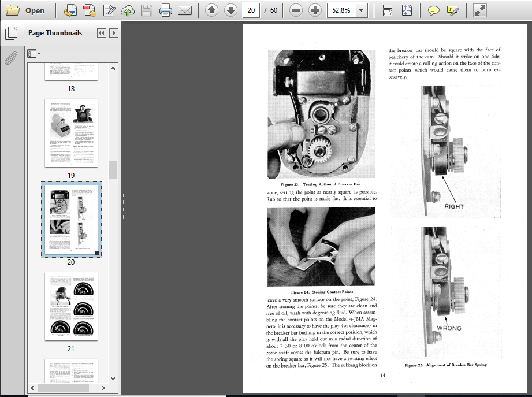Click the single right-arrow panel button

coord(114,33)
